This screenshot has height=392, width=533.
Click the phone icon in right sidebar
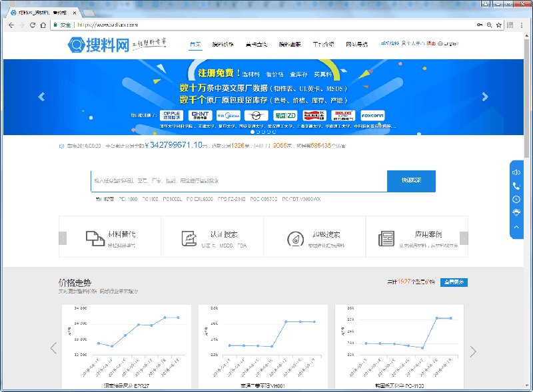516,186
